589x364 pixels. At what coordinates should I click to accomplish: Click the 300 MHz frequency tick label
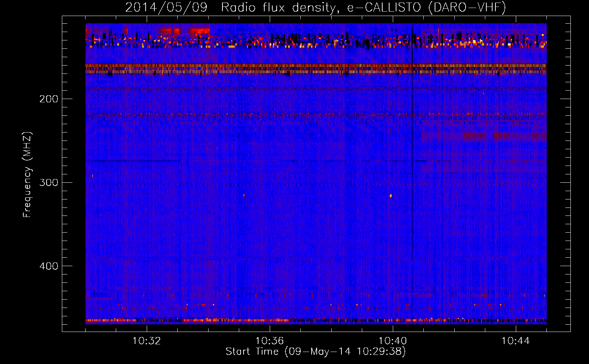point(49,182)
